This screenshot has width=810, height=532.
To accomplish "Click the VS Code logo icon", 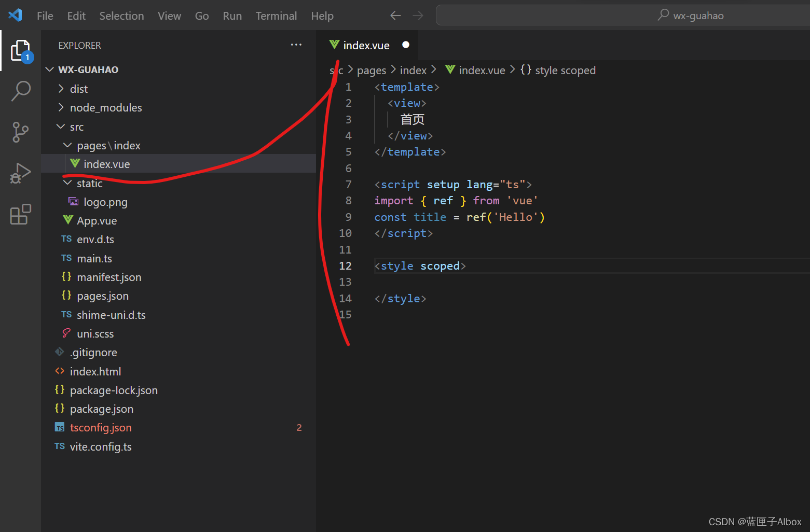I will click(15, 15).
